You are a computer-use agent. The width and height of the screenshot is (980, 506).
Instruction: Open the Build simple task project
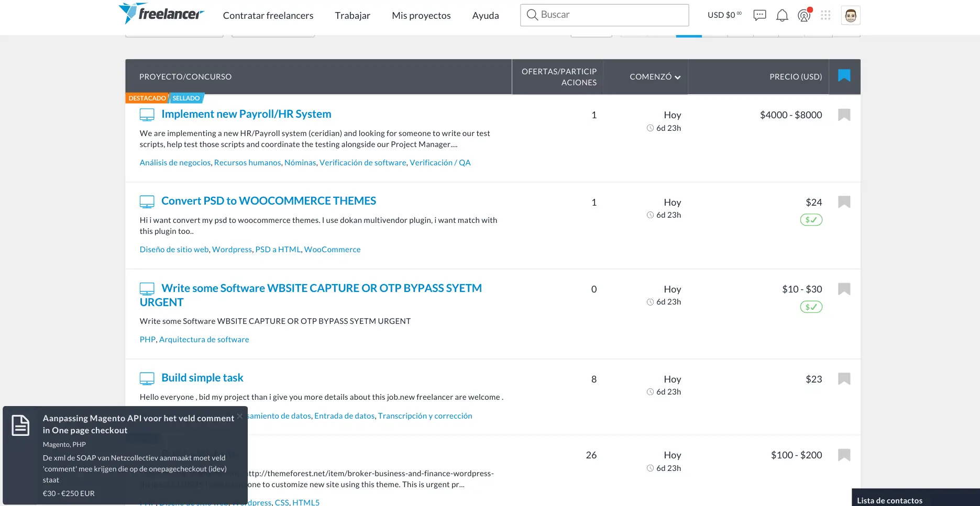click(202, 378)
